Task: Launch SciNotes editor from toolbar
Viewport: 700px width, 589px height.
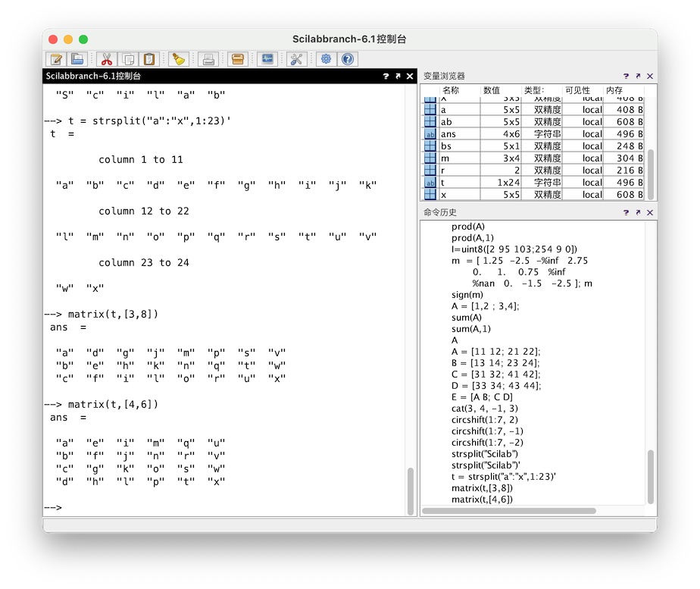Action: tap(56, 59)
